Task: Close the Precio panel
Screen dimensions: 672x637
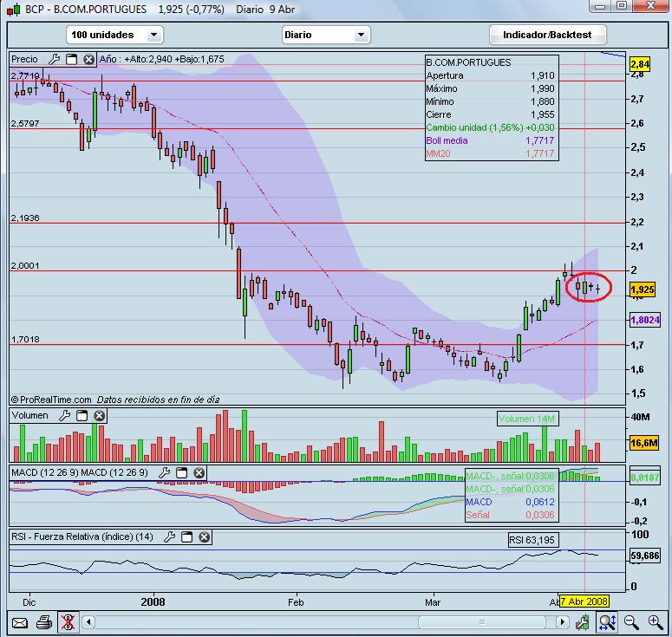Action: coord(88,59)
